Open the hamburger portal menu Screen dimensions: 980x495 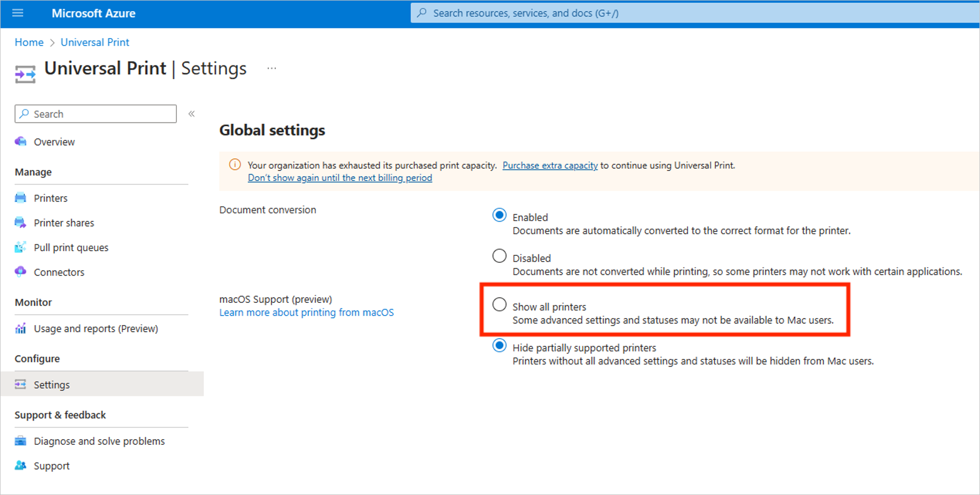click(18, 13)
